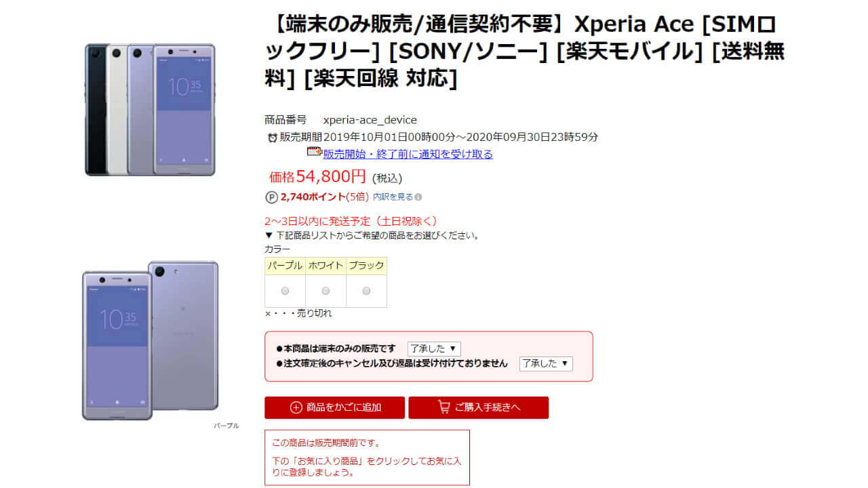Open the 了承した dropdown for キャンセル及び返品
The height and width of the screenshot is (488, 868).
(546, 363)
